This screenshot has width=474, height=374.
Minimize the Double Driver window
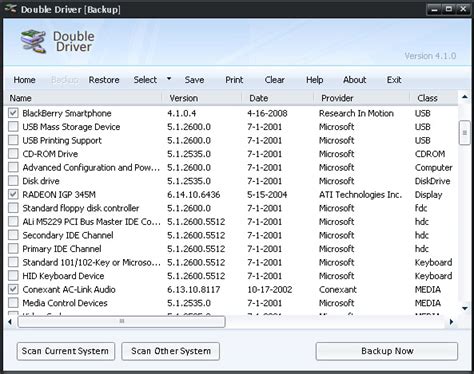(434, 9)
